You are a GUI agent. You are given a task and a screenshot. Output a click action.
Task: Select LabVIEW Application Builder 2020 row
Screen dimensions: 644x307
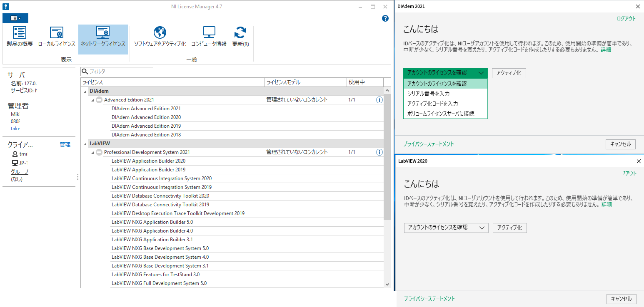[247, 161]
